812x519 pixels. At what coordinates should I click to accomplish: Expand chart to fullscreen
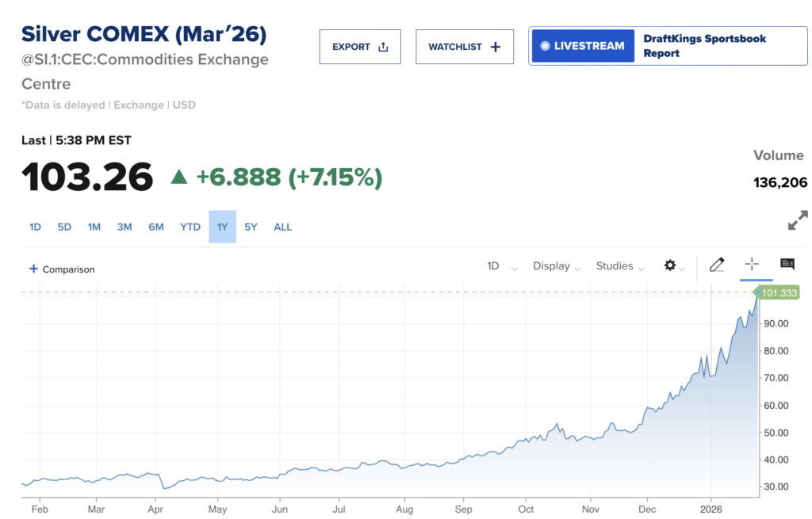tap(797, 220)
